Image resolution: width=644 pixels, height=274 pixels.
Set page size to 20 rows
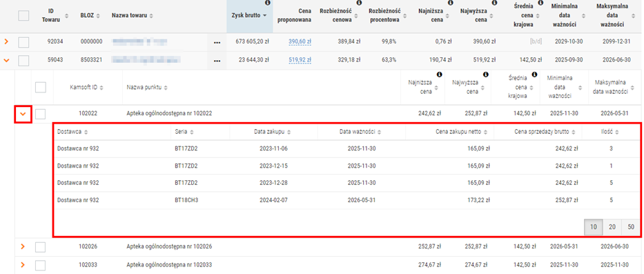click(x=612, y=227)
